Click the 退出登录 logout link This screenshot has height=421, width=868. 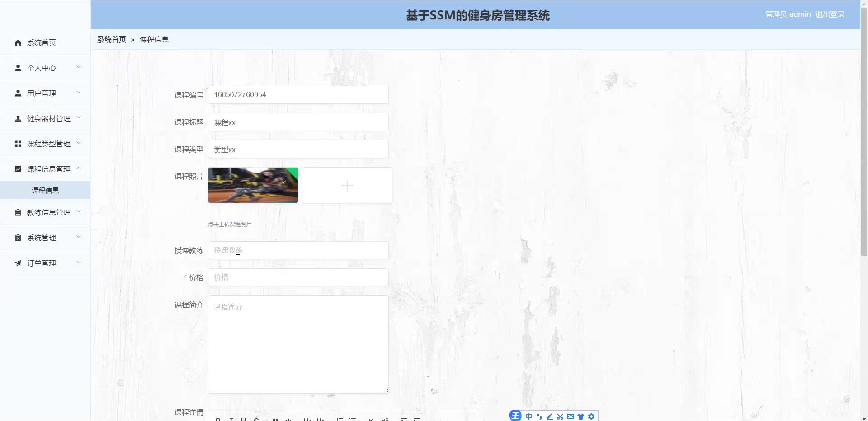pyautogui.click(x=830, y=14)
